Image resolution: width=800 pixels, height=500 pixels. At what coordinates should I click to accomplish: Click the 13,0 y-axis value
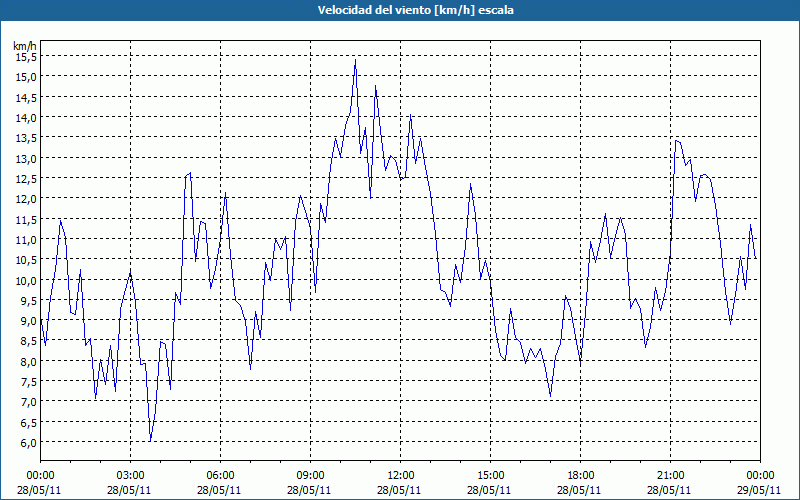pyautogui.click(x=26, y=159)
